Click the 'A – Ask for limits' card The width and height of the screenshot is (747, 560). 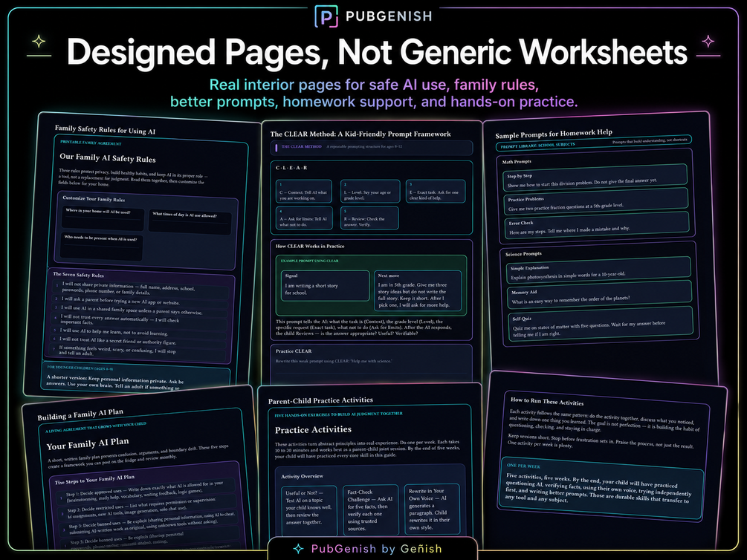tap(304, 218)
